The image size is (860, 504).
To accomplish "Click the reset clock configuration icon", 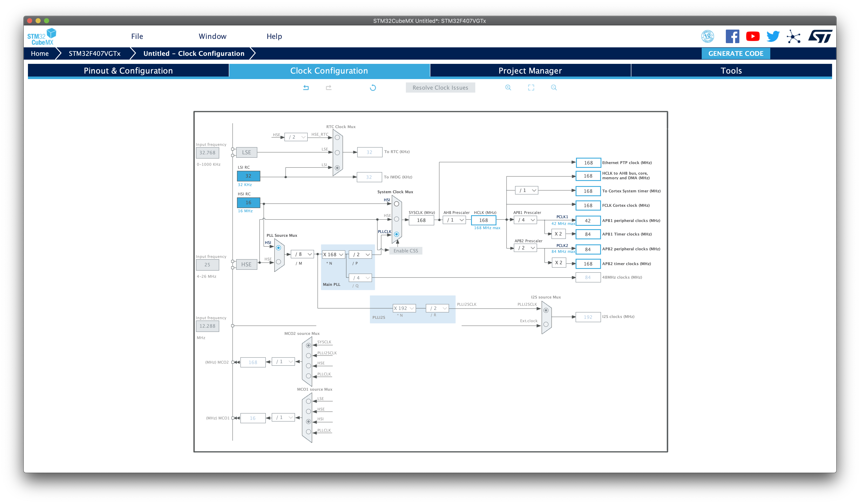I will [x=373, y=88].
